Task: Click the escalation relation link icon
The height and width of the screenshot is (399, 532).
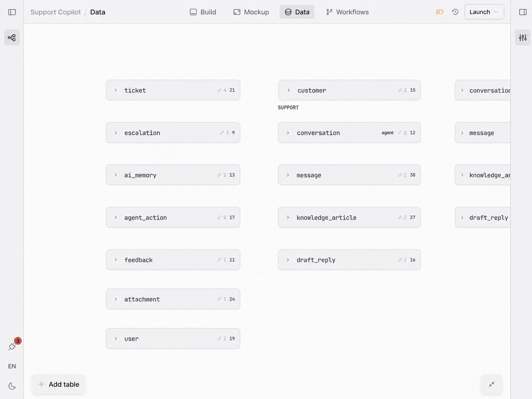Action: tap(222, 133)
